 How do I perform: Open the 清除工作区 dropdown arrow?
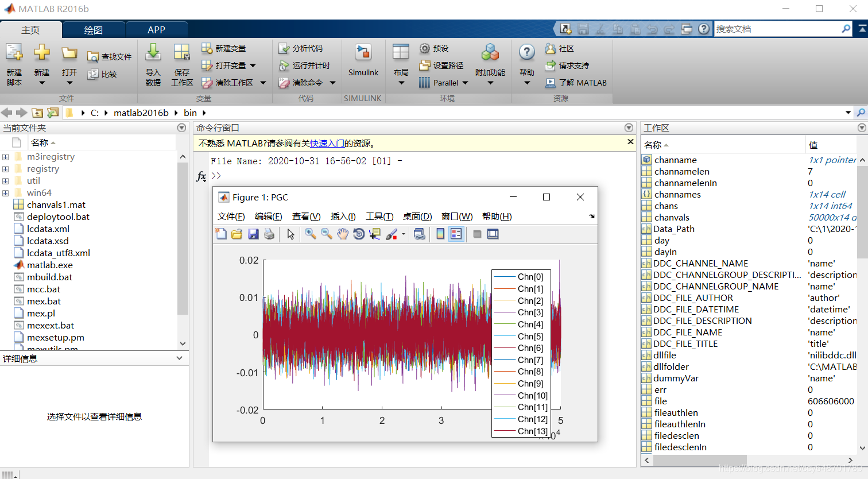click(263, 83)
